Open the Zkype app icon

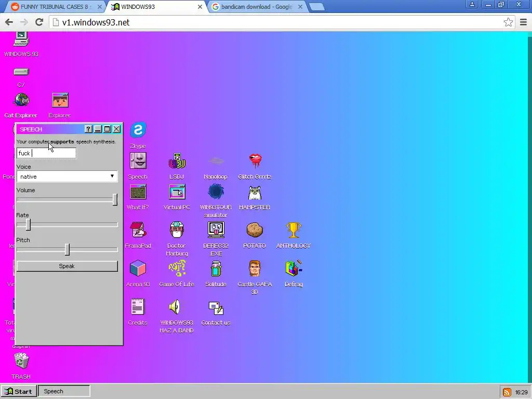[138, 130]
